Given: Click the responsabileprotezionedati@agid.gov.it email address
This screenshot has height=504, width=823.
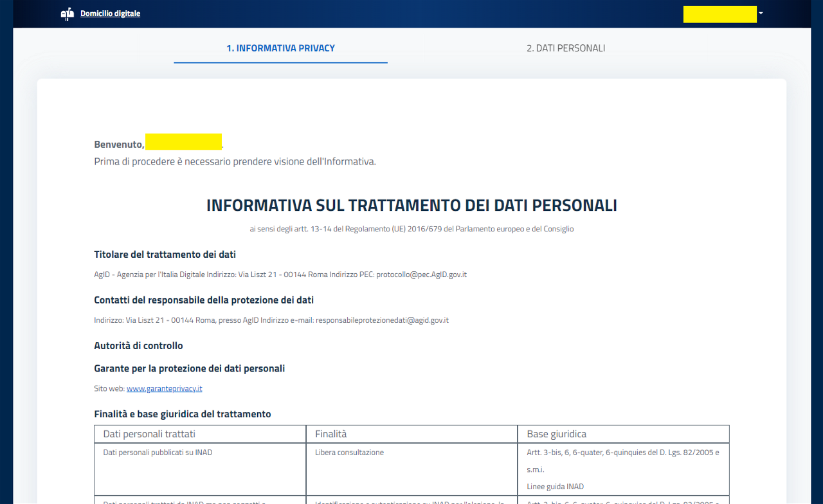Looking at the screenshot, I should tap(381, 320).
